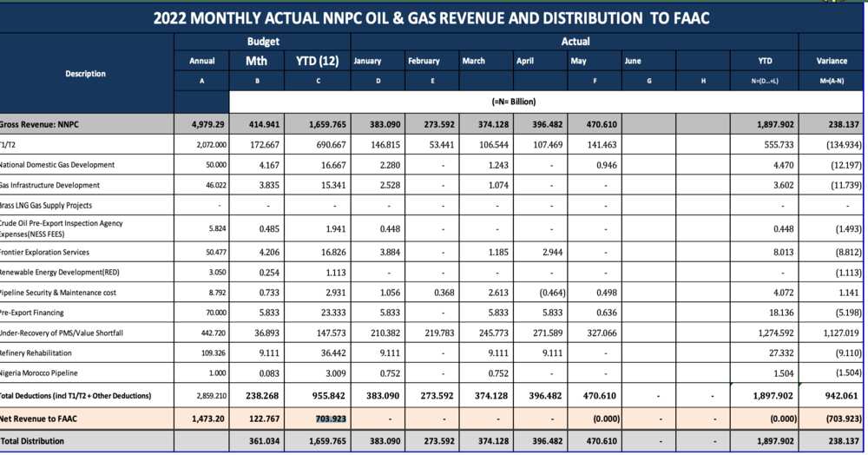Select Total Distribution Mth value 361.034
Image resolution: width=868 pixels, height=455 pixels.
pos(264,442)
